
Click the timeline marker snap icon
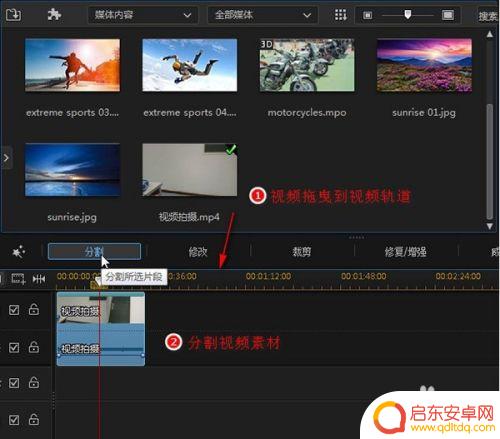pyautogui.click(x=39, y=279)
